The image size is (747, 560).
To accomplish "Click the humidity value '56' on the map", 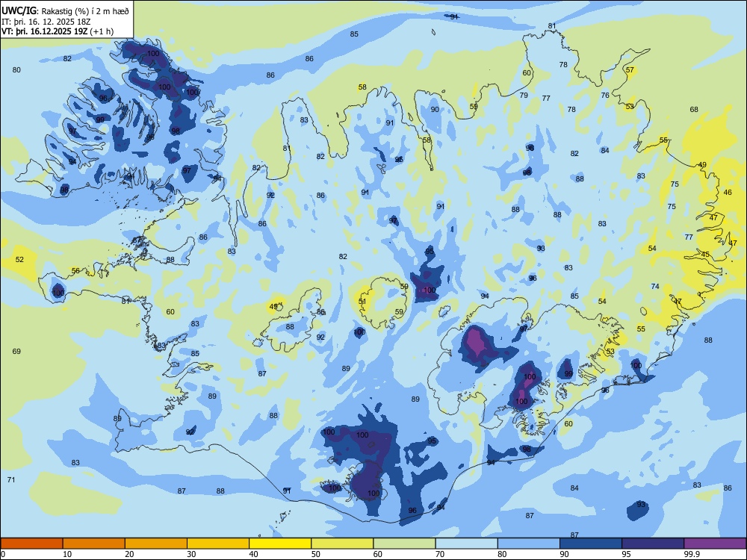I will 75,270.
